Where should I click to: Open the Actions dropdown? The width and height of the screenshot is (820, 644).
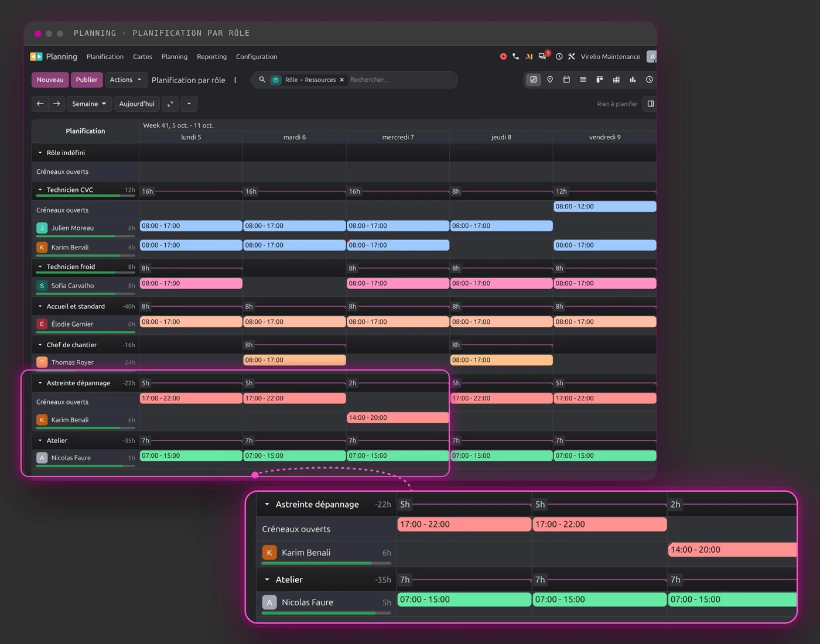(125, 80)
